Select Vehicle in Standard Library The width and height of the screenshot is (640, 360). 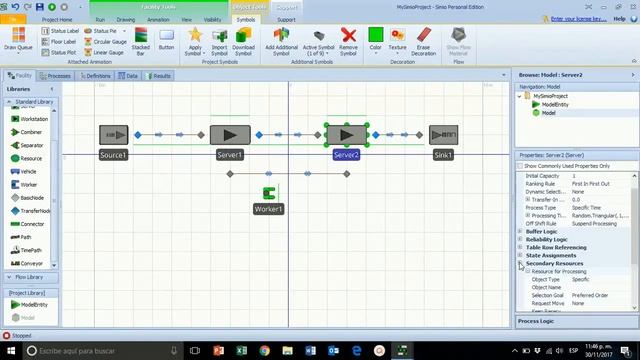[24, 171]
